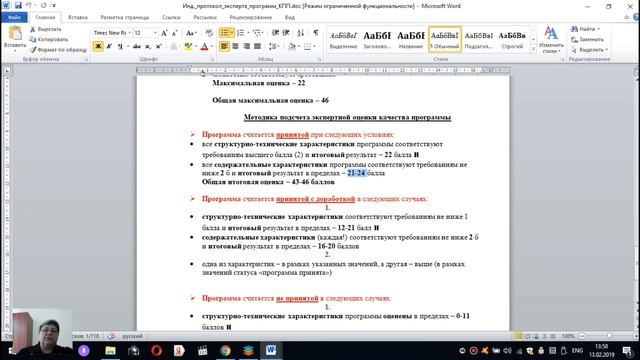Clear formatting with the eraser icon
Image resolution: width=640 pixels, height=360 pixels.
tap(209, 33)
